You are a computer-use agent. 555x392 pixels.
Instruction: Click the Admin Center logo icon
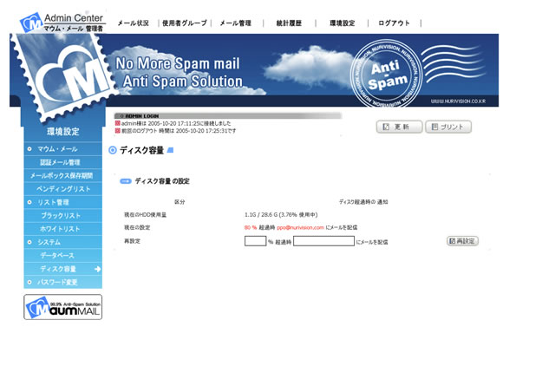[x=31, y=23]
